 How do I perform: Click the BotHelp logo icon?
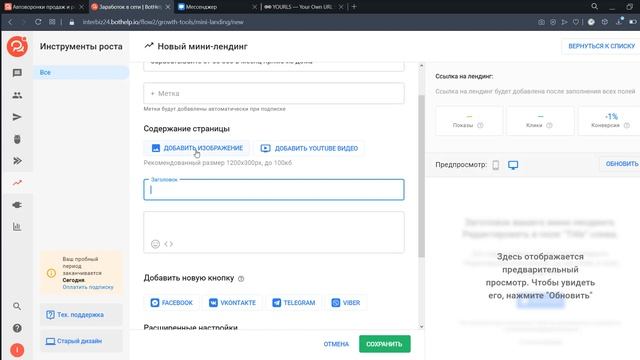[17, 46]
